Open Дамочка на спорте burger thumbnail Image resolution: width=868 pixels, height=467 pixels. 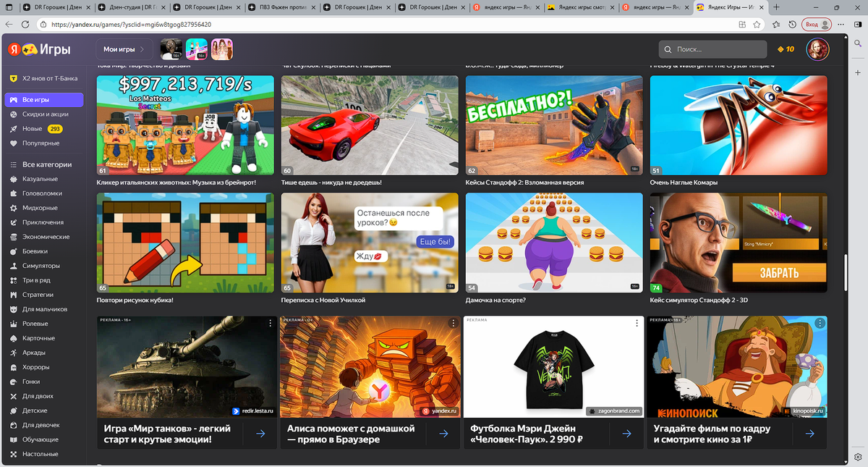pos(555,243)
